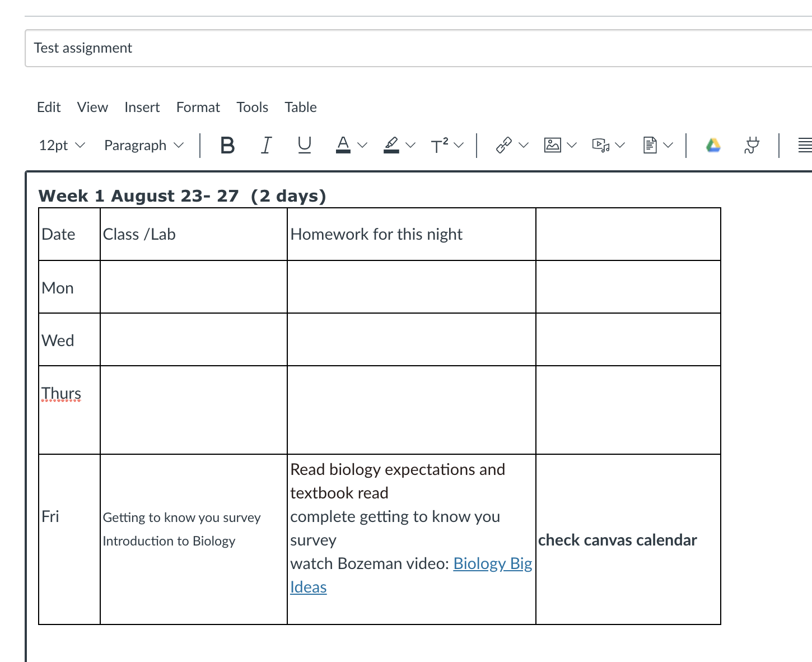Toggle bold formatting

[227, 145]
